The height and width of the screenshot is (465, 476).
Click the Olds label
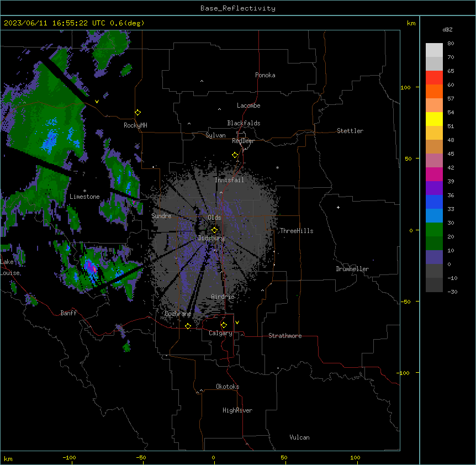tap(214, 218)
